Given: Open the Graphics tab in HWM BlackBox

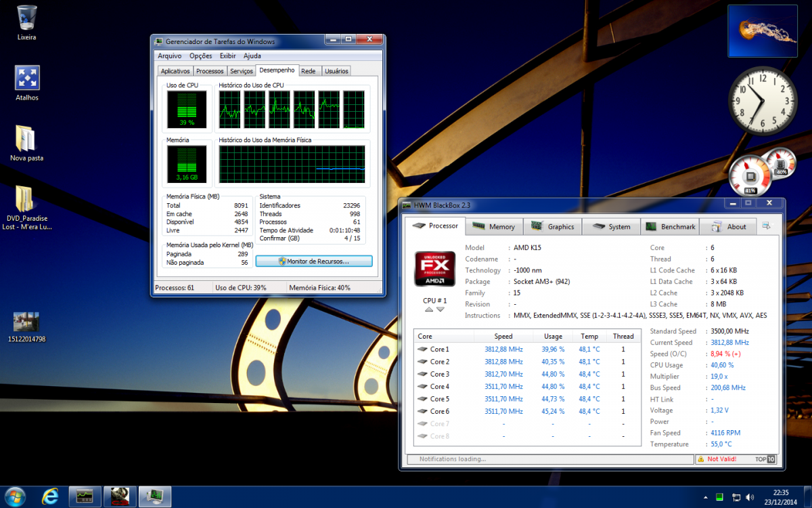Looking at the screenshot, I should tap(553, 227).
